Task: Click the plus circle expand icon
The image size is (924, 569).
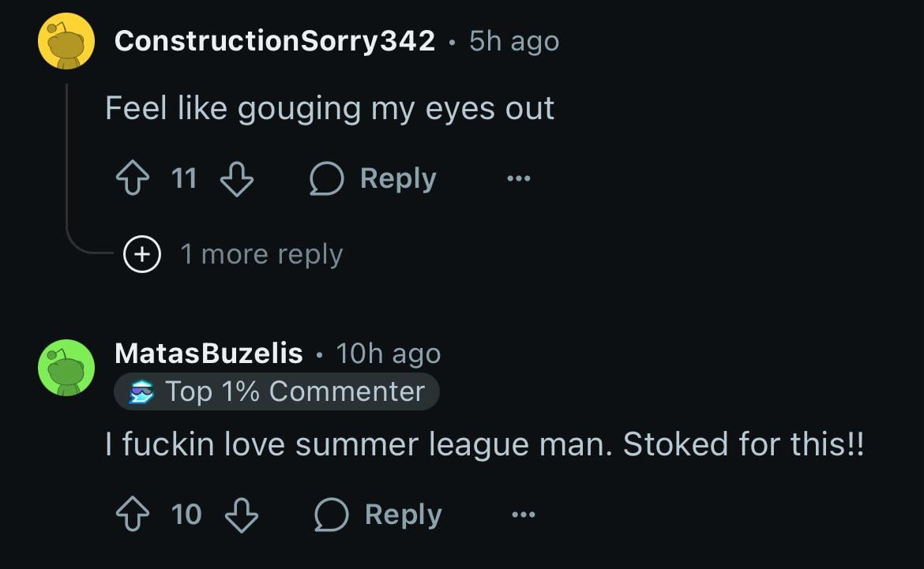Action: 142,254
